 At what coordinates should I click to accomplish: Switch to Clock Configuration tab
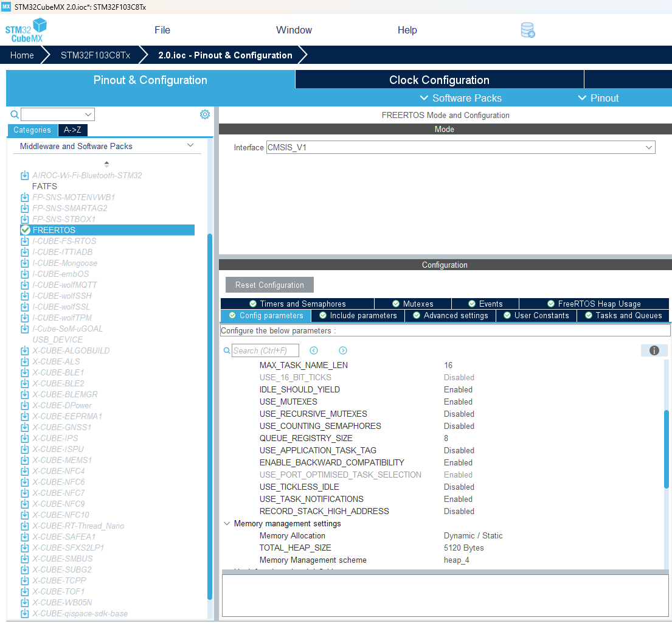click(439, 80)
